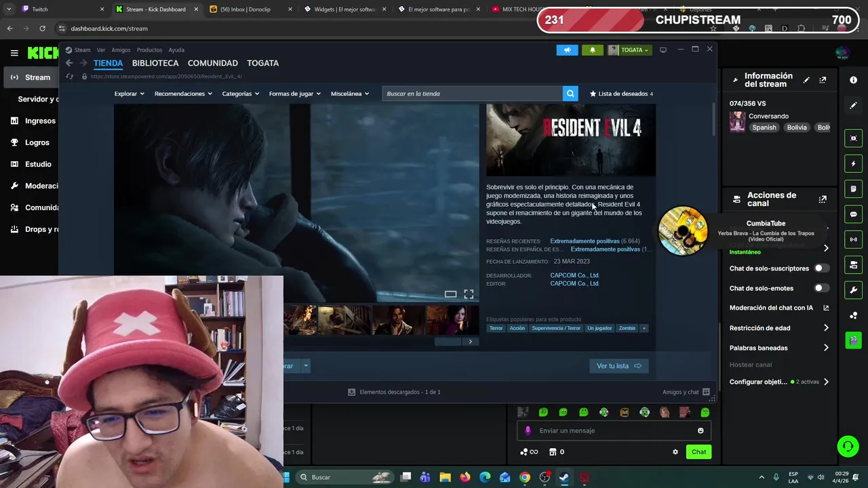Toggle fullscreen on the game trailer
Image resolution: width=868 pixels, height=488 pixels.
click(469, 293)
